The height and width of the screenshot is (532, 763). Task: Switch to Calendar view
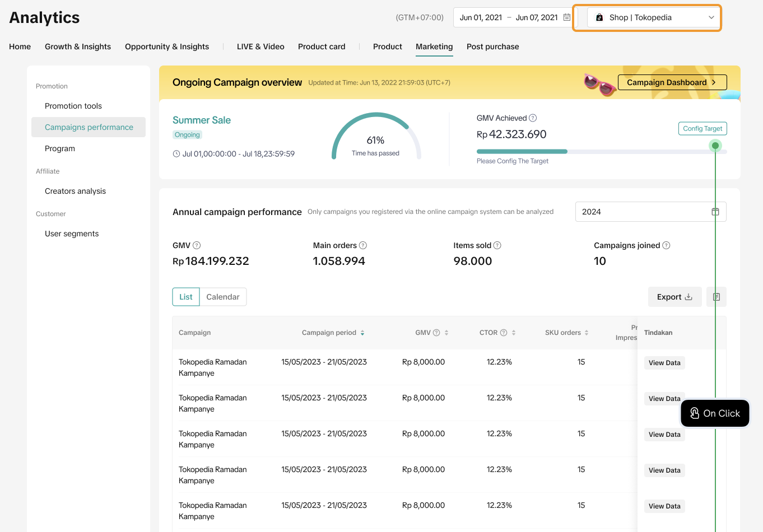coord(223,297)
